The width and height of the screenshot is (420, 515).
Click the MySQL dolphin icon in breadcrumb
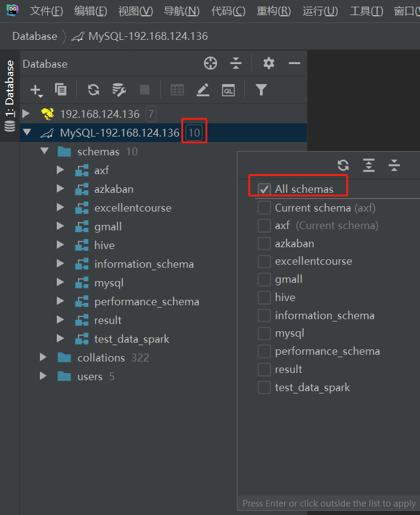pyautogui.click(x=78, y=36)
